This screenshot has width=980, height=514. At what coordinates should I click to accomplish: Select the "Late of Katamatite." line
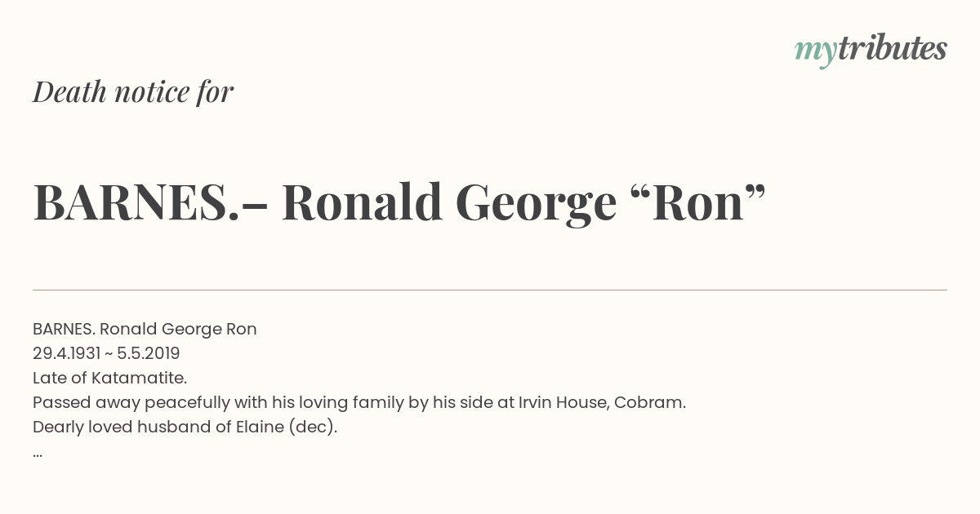click(x=110, y=379)
